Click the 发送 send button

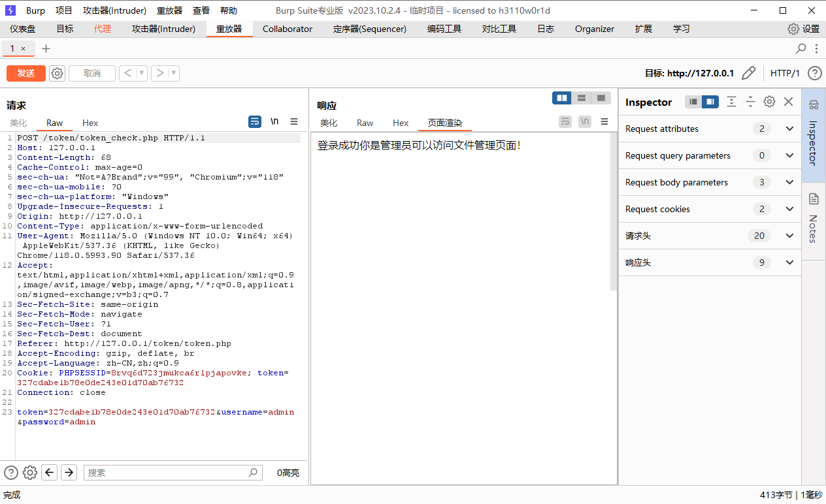click(26, 73)
